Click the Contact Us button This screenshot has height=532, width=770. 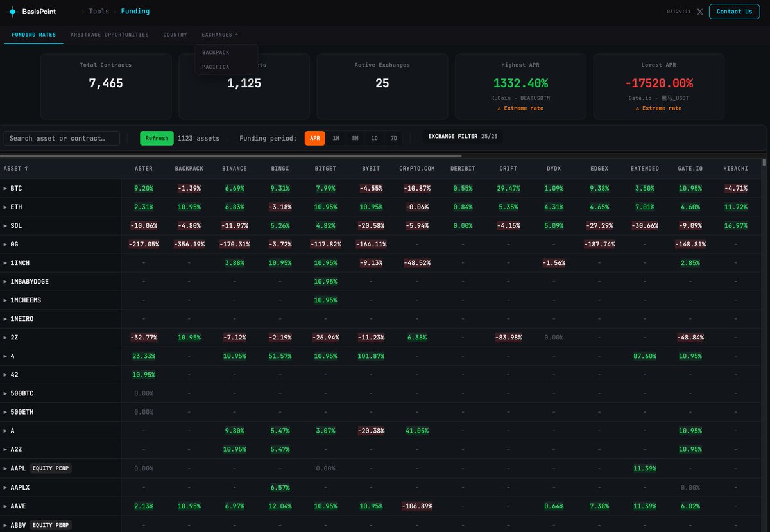pos(733,12)
